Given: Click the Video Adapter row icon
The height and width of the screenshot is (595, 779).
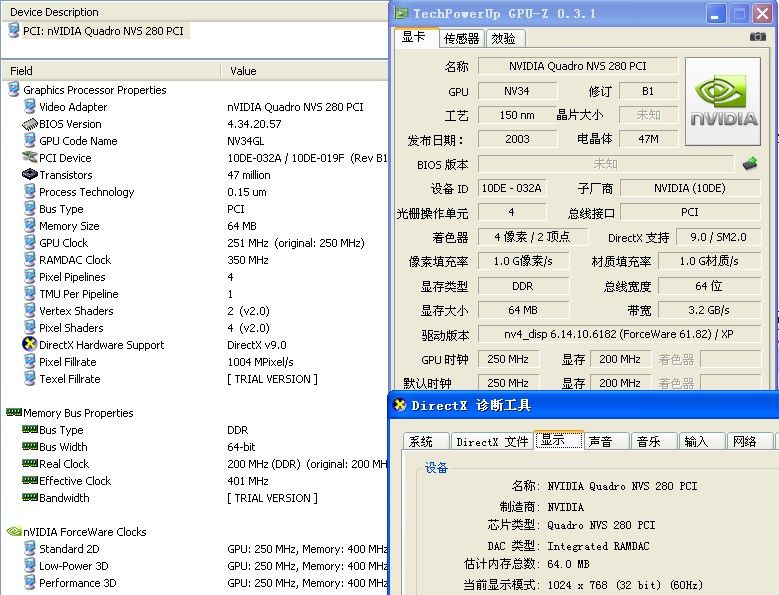Looking at the screenshot, I should [30, 106].
